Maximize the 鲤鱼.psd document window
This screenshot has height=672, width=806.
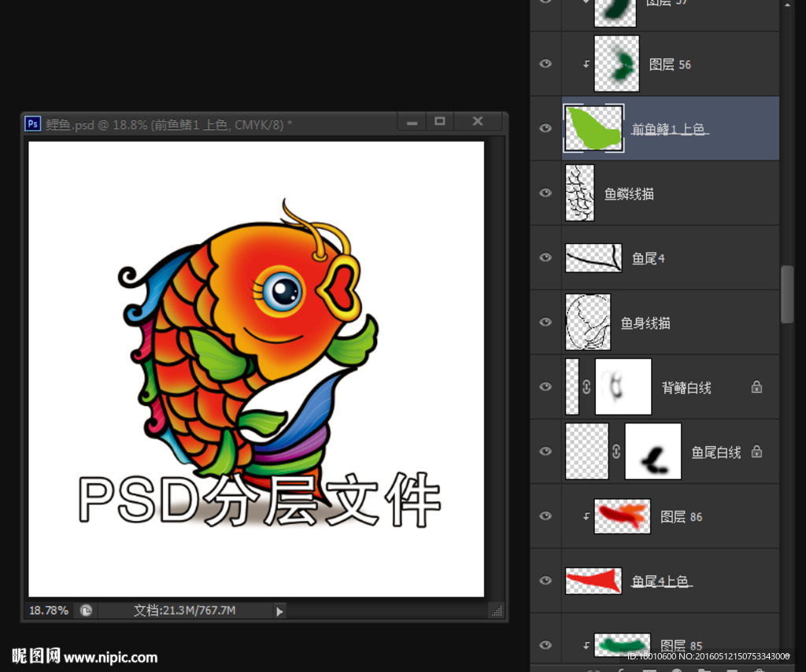point(440,121)
